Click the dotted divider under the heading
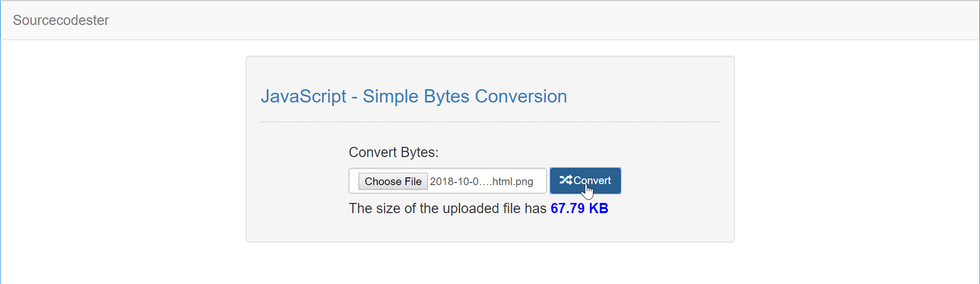The image size is (980, 284). (x=490, y=122)
